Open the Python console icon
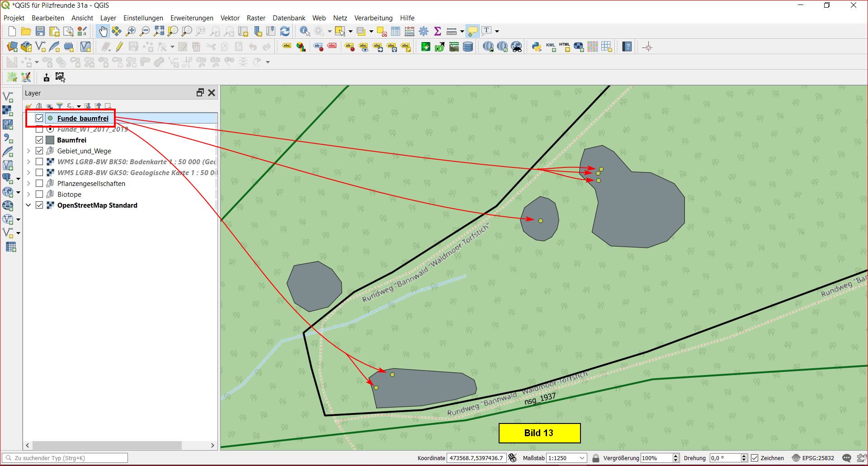The height and width of the screenshot is (466, 868). click(537, 47)
